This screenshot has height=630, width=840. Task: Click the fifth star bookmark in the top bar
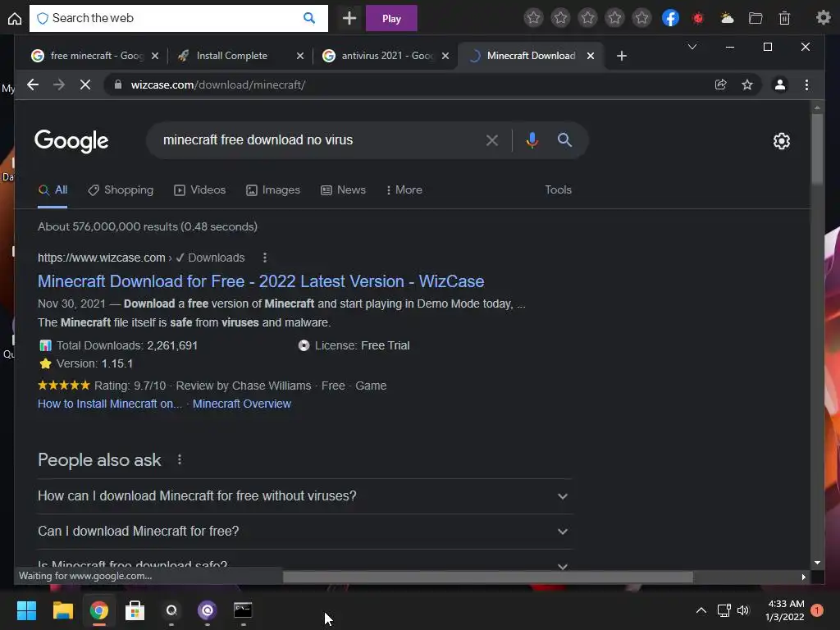point(641,18)
